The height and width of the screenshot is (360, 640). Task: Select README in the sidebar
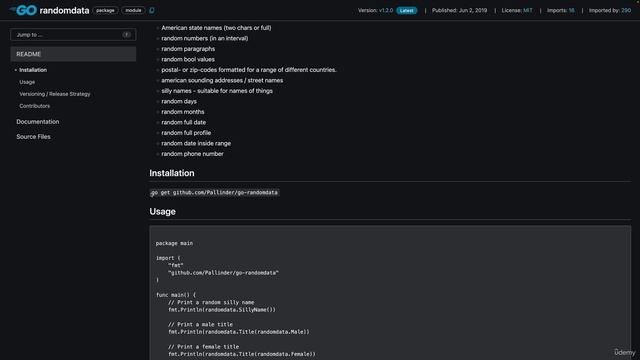click(73, 54)
